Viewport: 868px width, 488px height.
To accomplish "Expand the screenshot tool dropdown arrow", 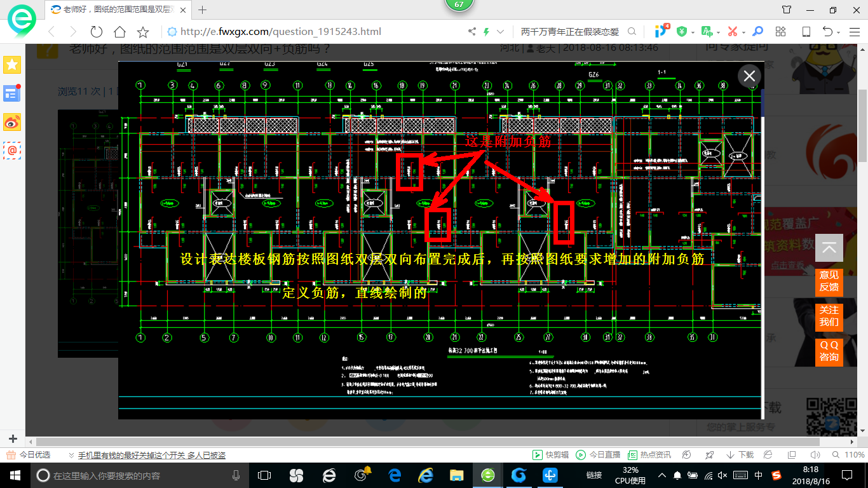I will coord(743,32).
